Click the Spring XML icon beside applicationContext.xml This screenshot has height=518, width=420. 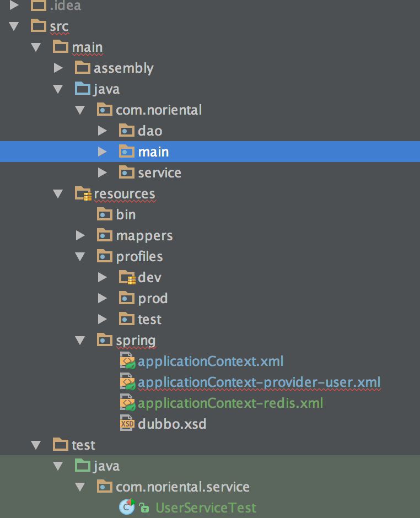[127, 361]
